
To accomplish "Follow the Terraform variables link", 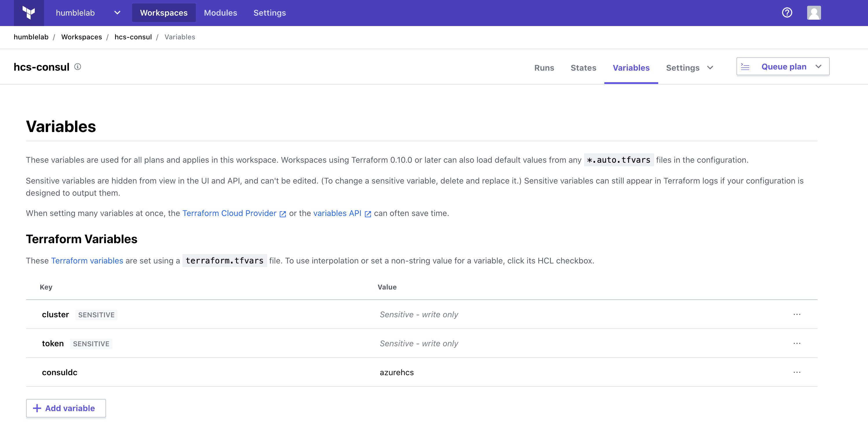I will pyautogui.click(x=87, y=261).
